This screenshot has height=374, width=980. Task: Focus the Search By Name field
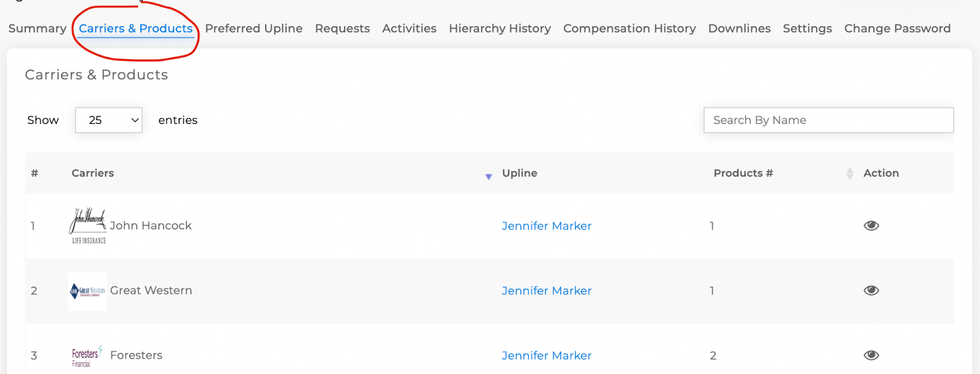pyautogui.click(x=829, y=120)
